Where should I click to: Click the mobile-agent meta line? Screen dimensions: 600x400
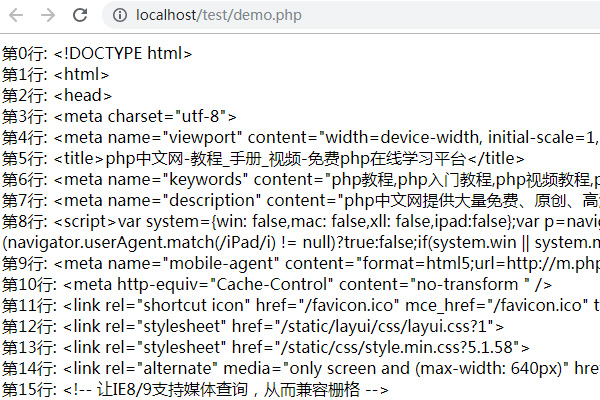(301, 264)
